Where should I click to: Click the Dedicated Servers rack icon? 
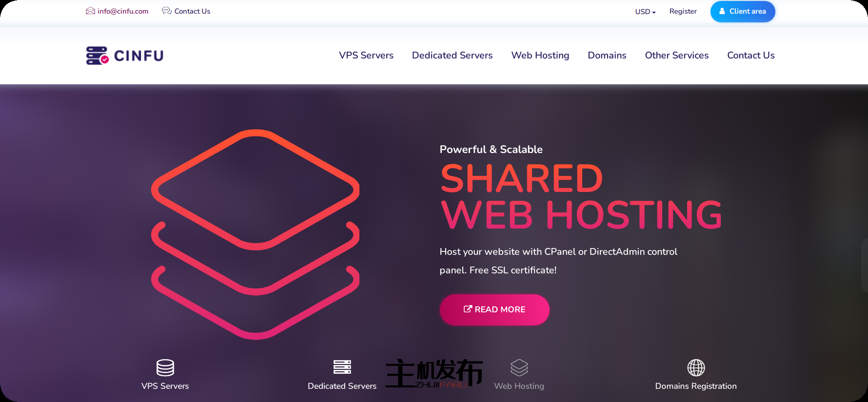[342, 367]
